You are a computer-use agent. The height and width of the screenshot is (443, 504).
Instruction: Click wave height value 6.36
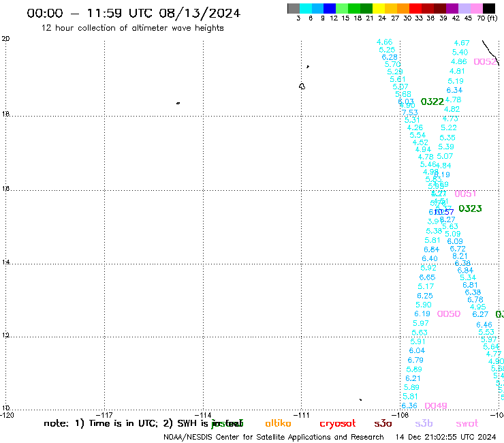(x=409, y=406)
